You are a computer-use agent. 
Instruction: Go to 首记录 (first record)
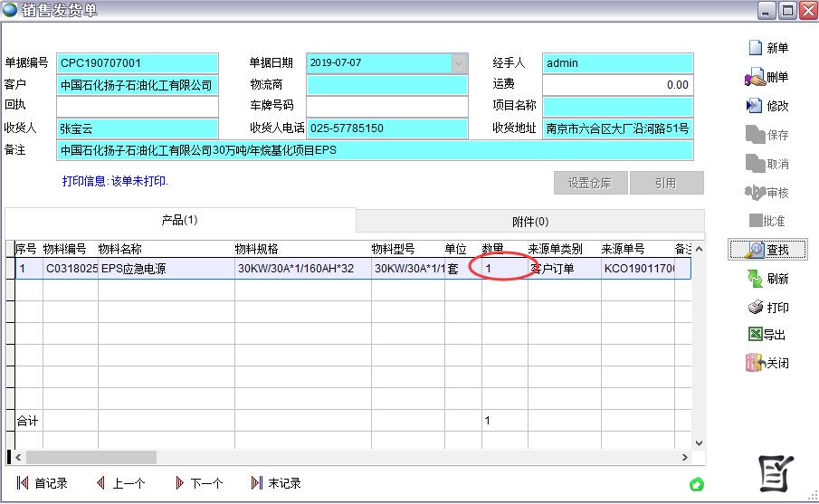pyautogui.click(x=43, y=483)
